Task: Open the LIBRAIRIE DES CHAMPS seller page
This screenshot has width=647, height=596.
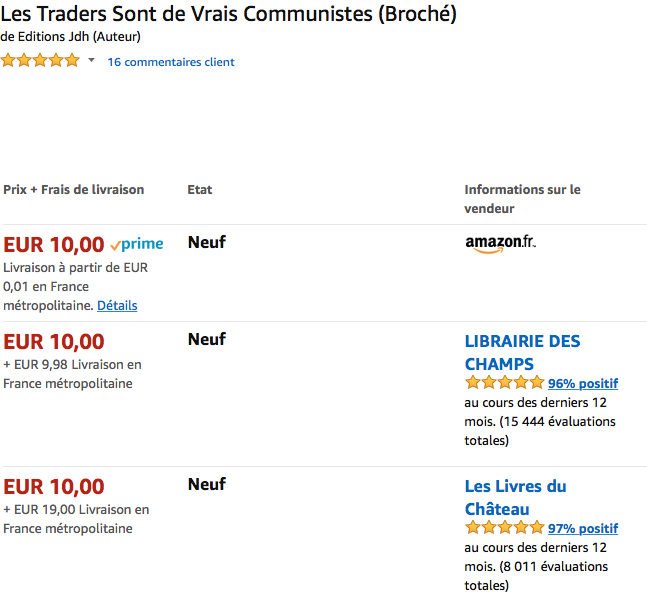Action: tap(522, 352)
